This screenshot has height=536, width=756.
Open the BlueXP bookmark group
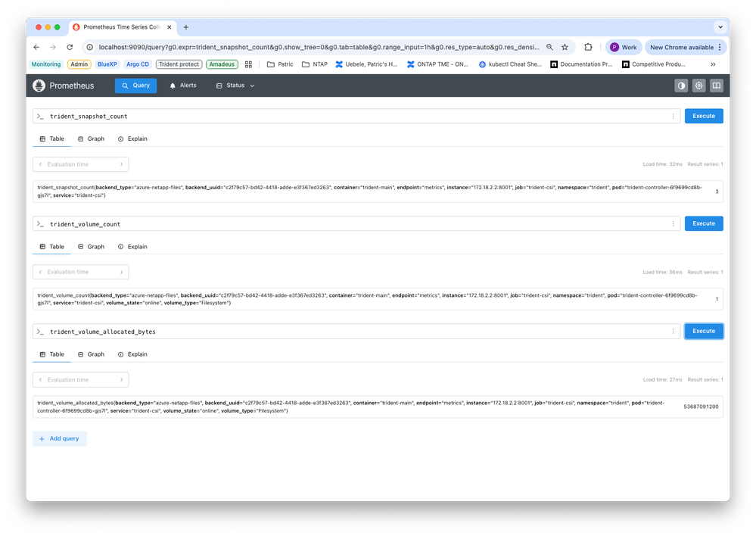point(107,64)
